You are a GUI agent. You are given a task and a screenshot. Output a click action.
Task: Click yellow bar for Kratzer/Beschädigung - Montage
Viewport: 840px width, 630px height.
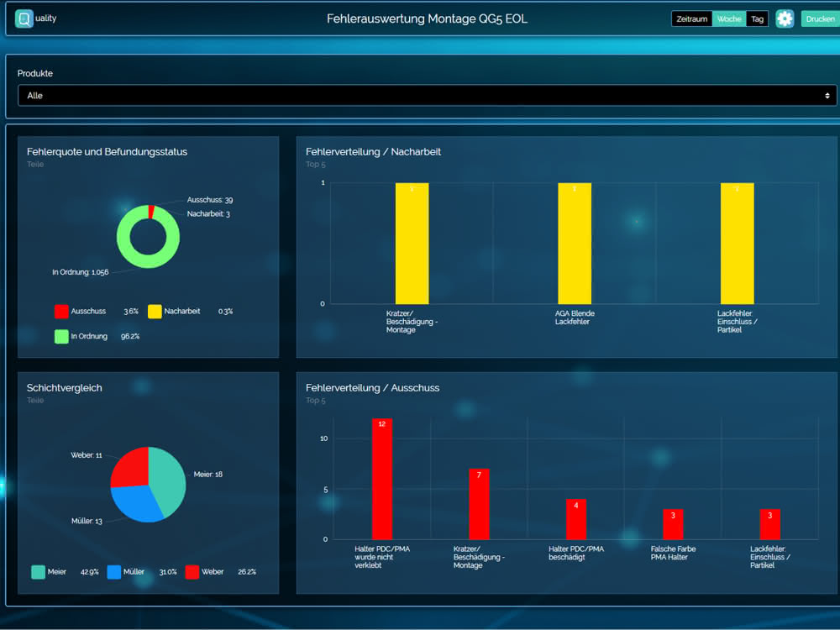point(412,244)
